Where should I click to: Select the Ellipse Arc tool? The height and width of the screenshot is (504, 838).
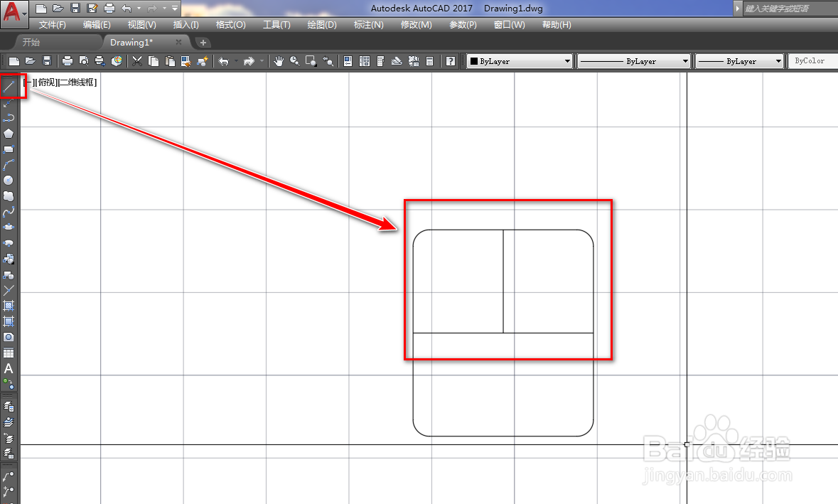(9, 243)
